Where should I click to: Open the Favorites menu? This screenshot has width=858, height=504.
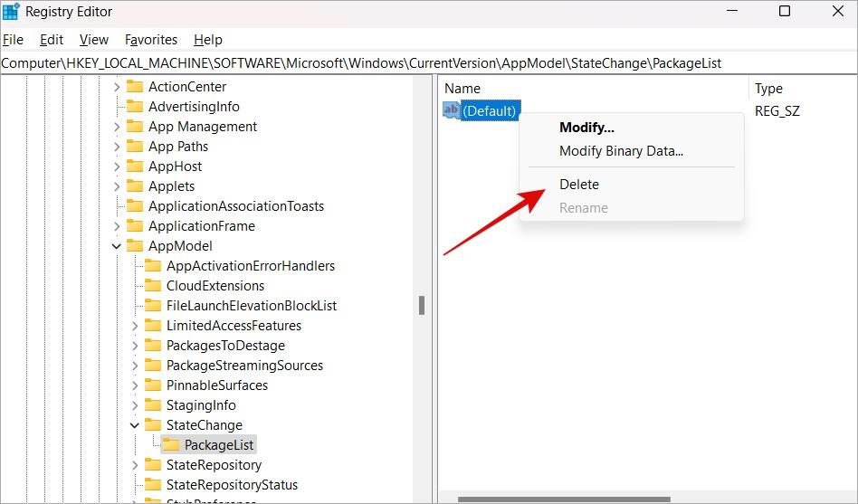point(151,40)
